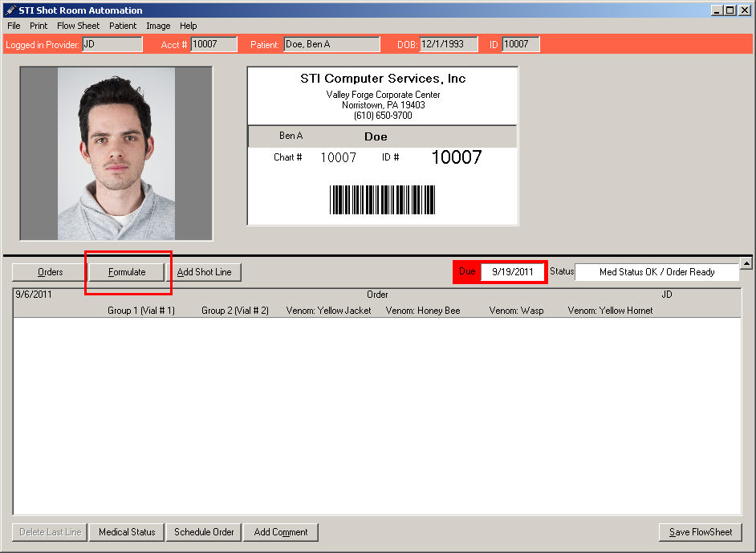
Task: Open the Print menu
Action: (39, 26)
